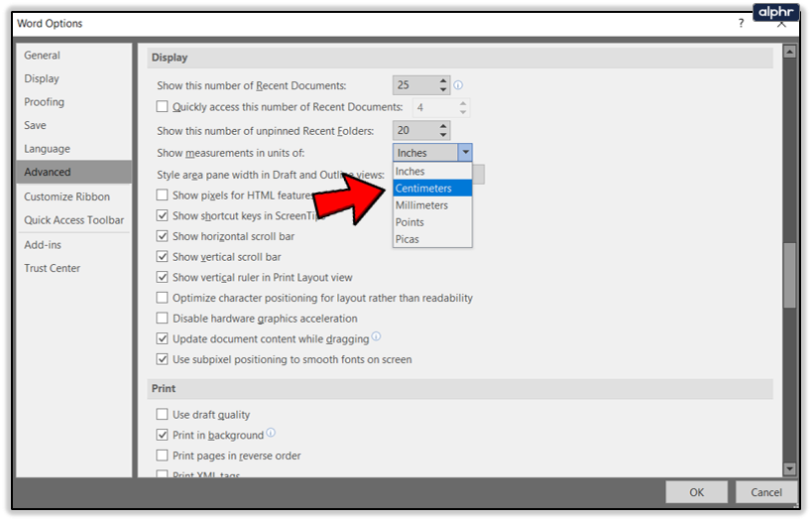Screen dimensions: 812x521
Task: Open the Help question mark icon
Action: click(741, 23)
